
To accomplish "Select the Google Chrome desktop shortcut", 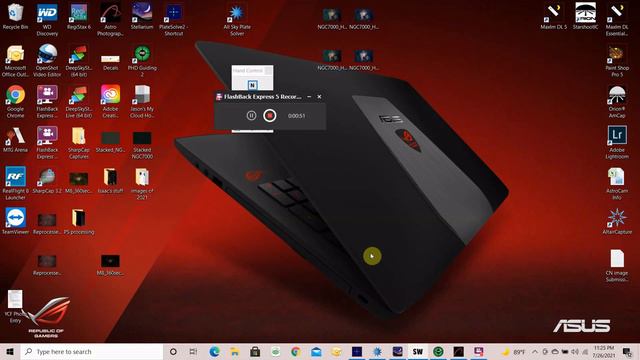I will click(x=15, y=101).
